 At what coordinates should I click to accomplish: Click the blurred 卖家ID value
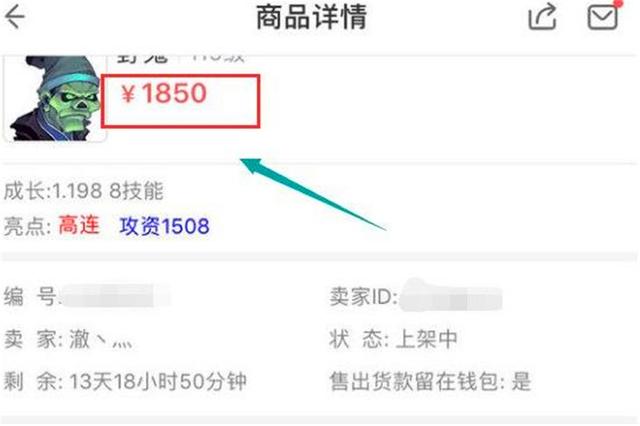451,297
